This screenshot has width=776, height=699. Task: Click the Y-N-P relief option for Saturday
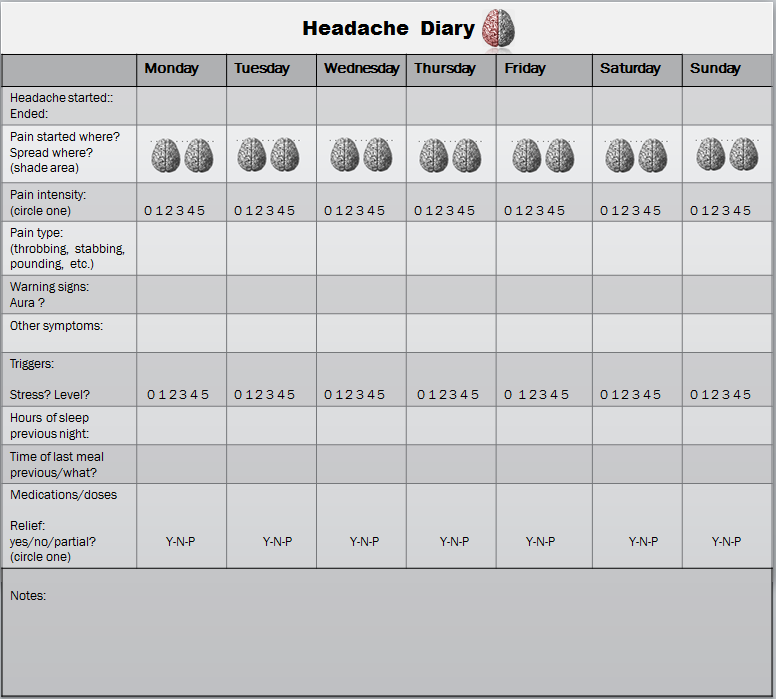[643, 542]
